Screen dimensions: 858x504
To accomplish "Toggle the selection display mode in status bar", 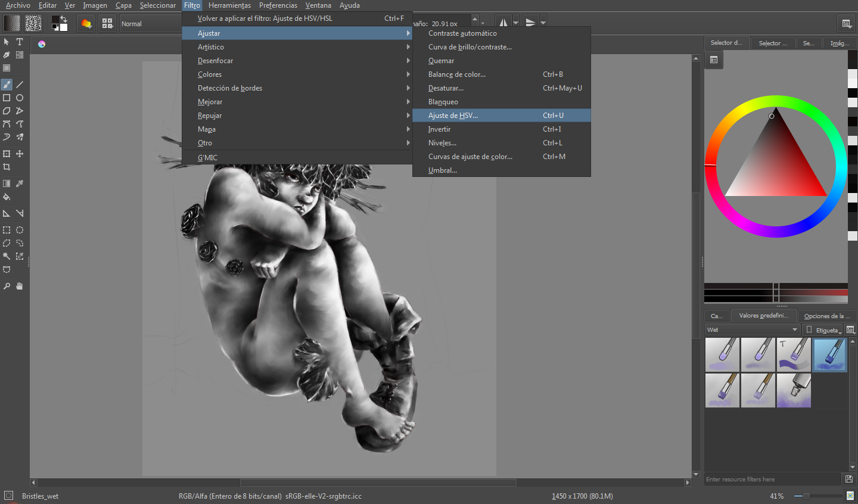I will pos(8,496).
